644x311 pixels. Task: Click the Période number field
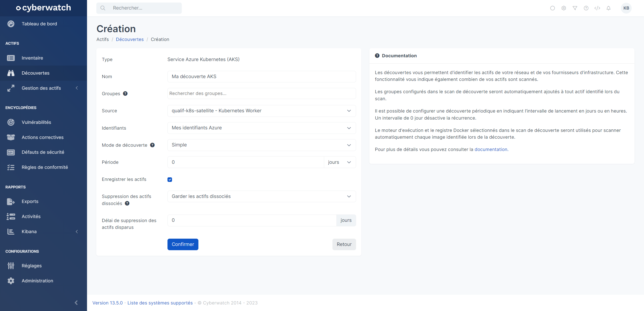246,162
